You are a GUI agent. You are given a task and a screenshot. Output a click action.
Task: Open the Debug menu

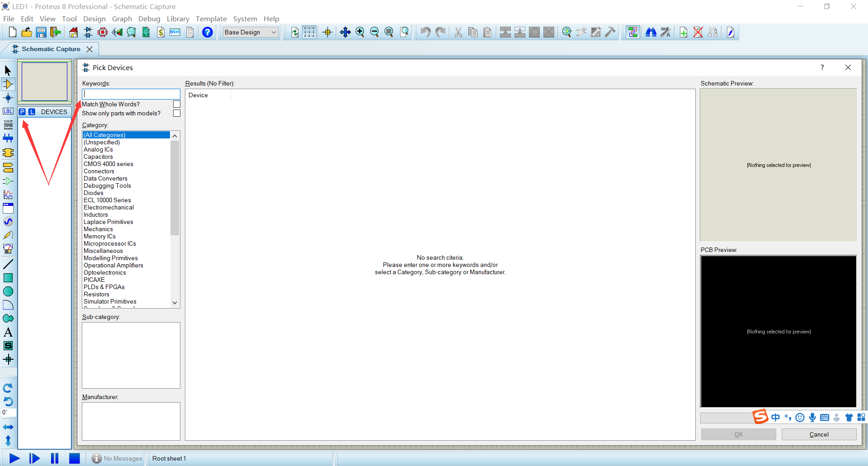pos(149,19)
